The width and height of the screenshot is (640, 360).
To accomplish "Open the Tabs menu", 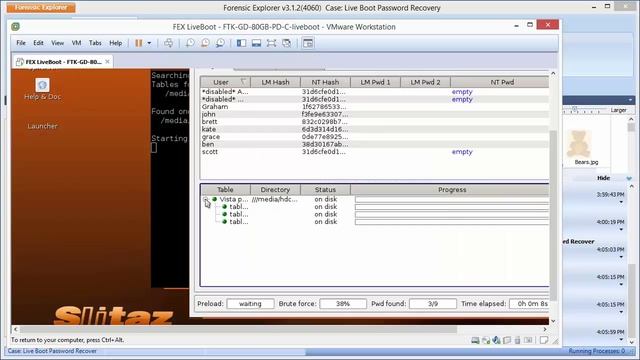I will pyautogui.click(x=95, y=43).
